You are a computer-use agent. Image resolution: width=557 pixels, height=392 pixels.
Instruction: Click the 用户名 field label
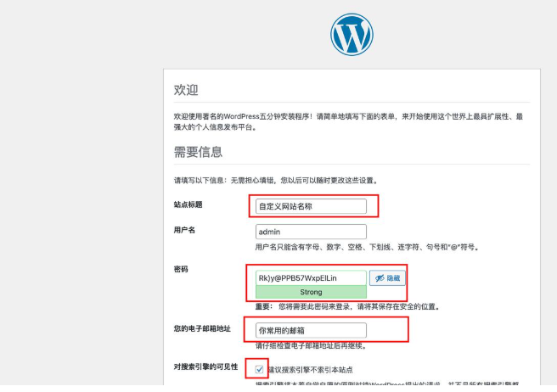click(184, 230)
